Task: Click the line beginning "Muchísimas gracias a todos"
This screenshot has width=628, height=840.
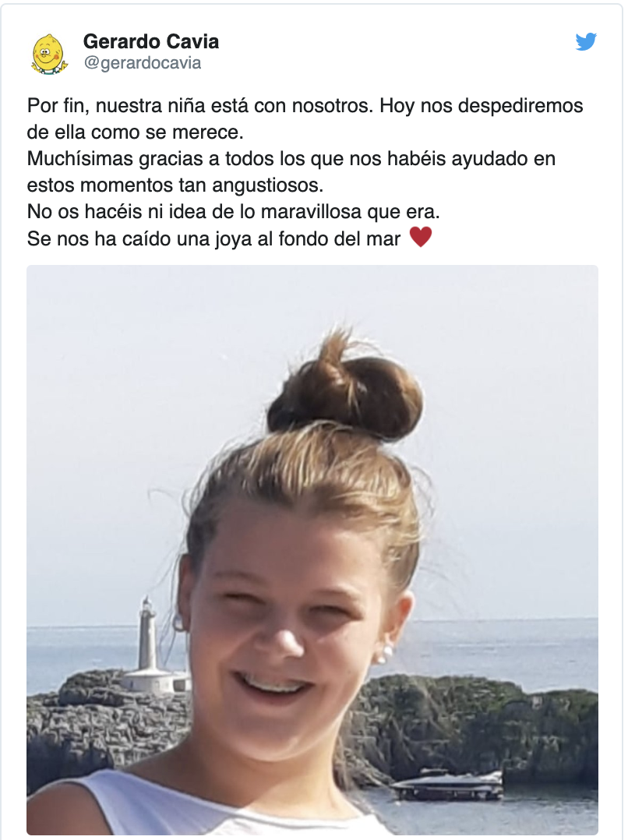Action: (x=291, y=159)
